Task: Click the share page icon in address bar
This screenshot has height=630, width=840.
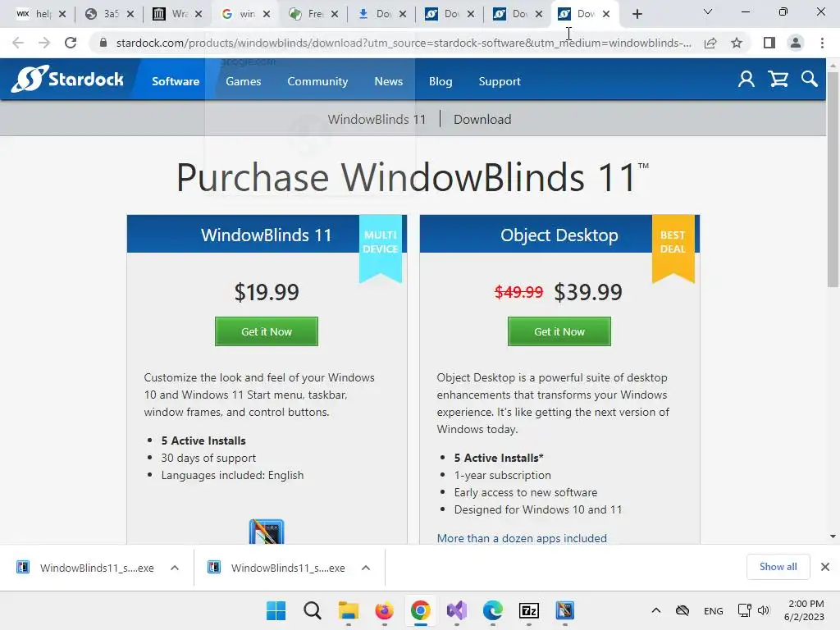Action: tap(710, 43)
